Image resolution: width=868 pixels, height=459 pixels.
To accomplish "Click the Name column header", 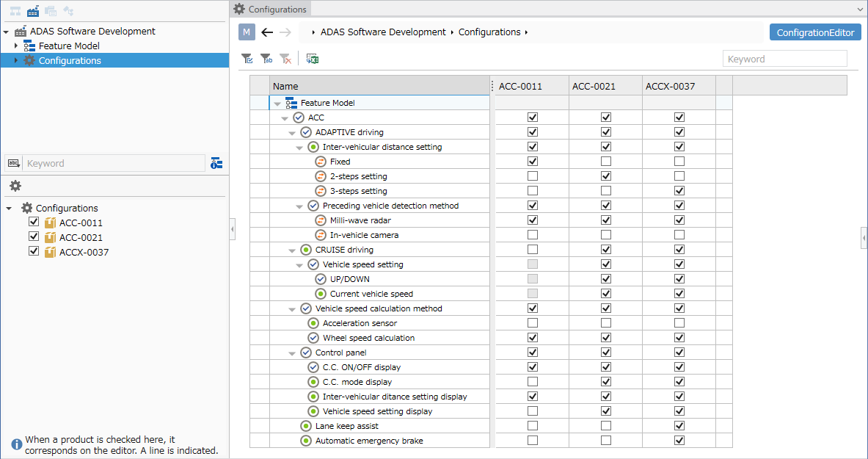I will coord(380,86).
